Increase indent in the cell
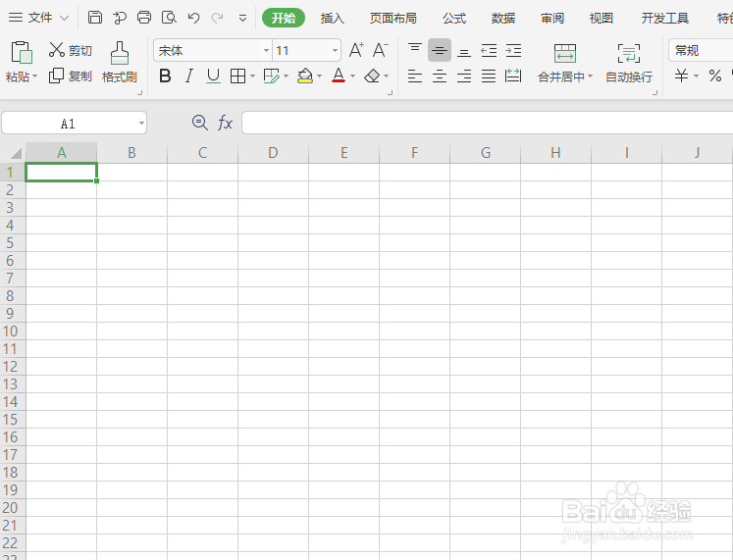This screenshot has width=733, height=560. click(513, 50)
